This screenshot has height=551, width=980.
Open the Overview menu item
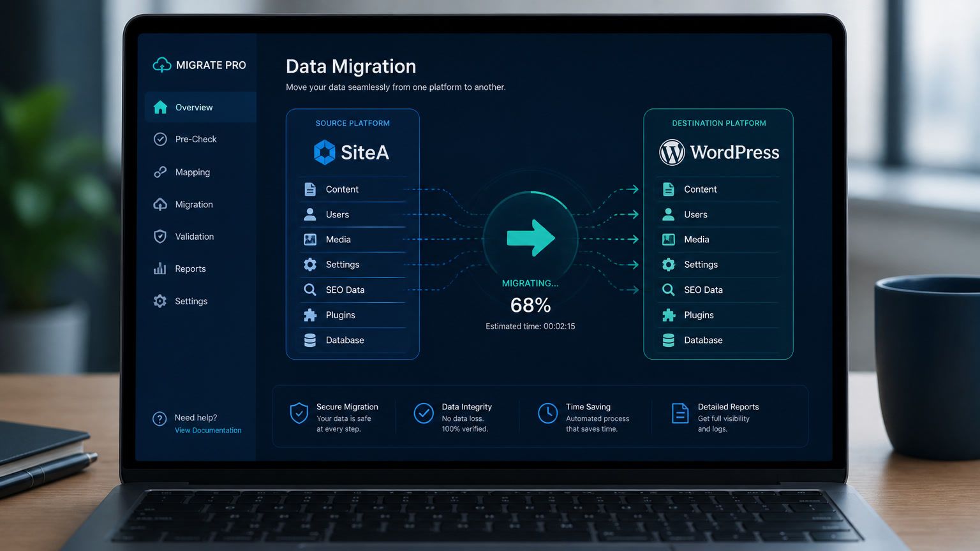pos(200,107)
